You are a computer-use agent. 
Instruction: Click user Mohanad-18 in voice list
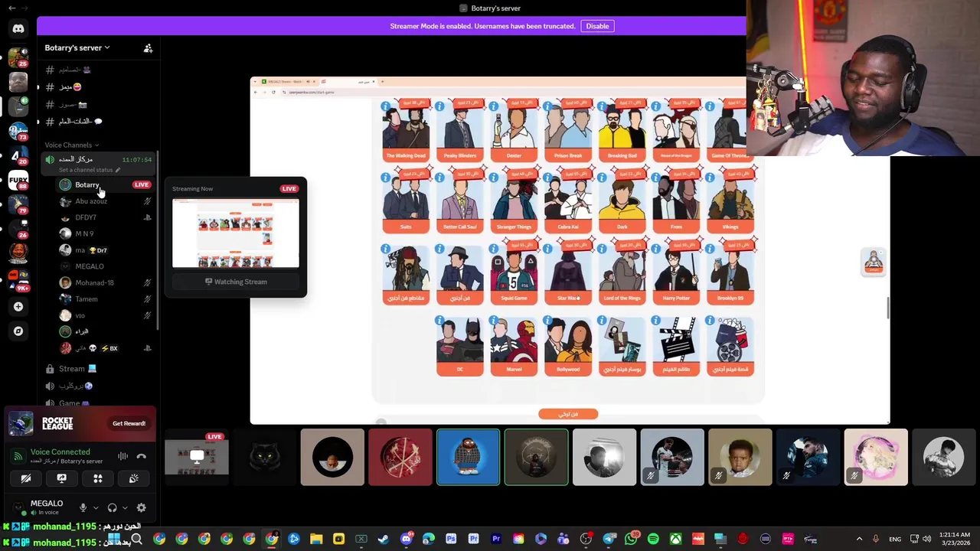pos(104,283)
